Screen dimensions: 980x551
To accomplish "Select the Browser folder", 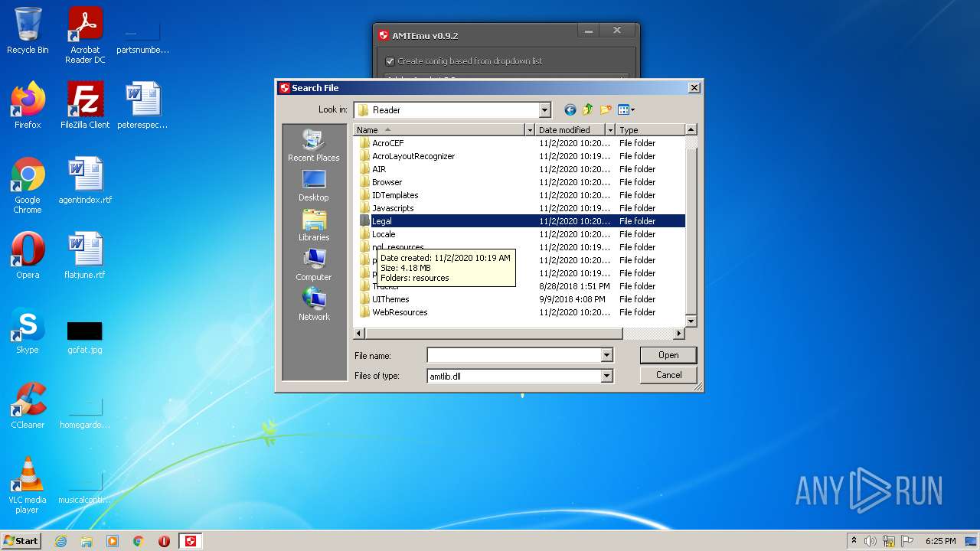I will pos(387,182).
